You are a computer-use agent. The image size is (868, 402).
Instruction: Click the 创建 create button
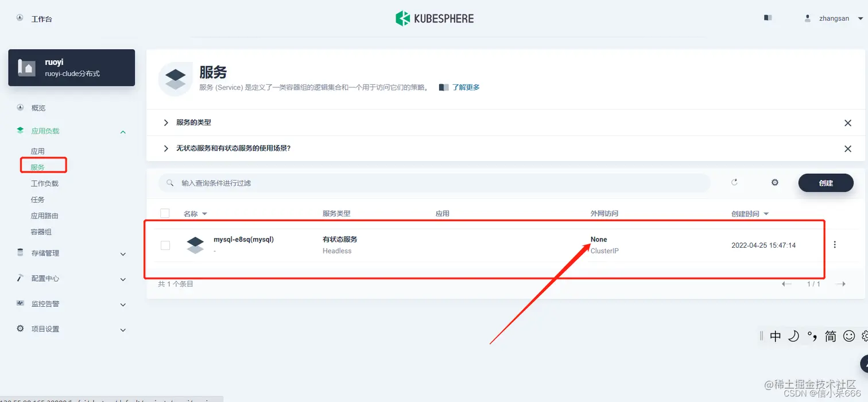coord(826,182)
